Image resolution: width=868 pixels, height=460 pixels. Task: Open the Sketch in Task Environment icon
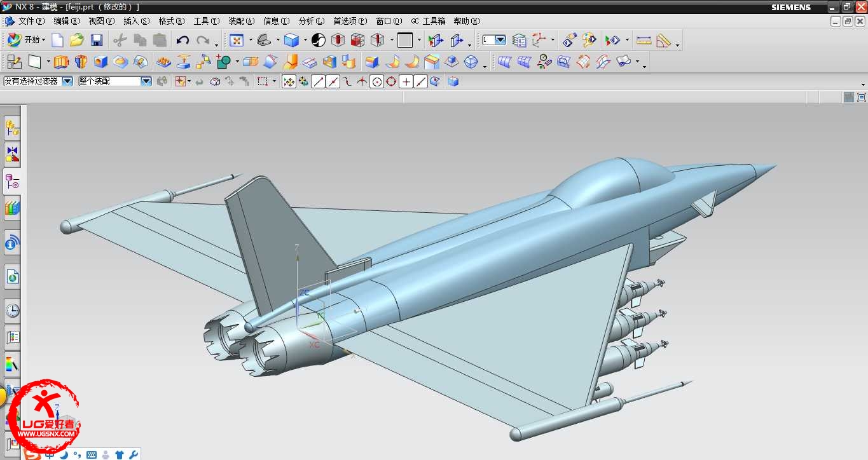point(14,62)
